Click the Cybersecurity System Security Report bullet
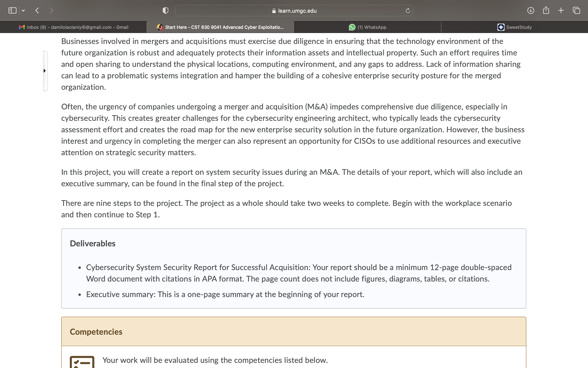The height and width of the screenshot is (368, 588). pos(299,273)
